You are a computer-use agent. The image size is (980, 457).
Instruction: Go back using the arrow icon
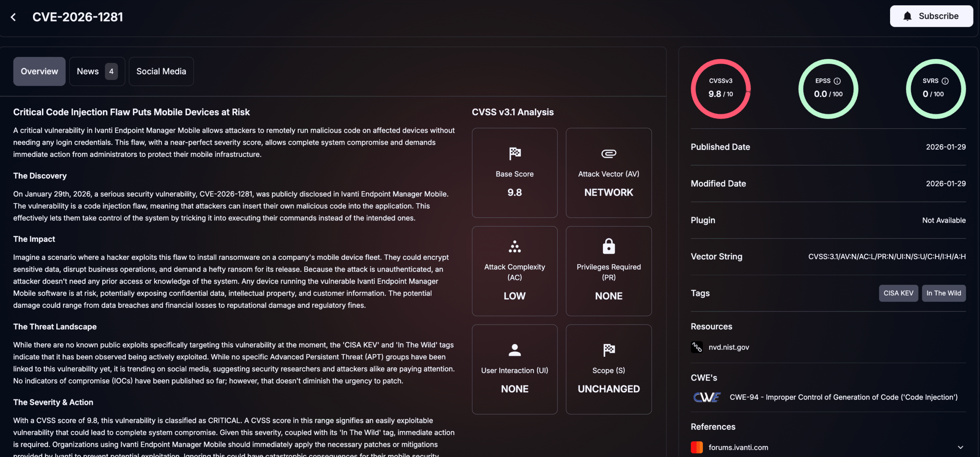coord(13,17)
